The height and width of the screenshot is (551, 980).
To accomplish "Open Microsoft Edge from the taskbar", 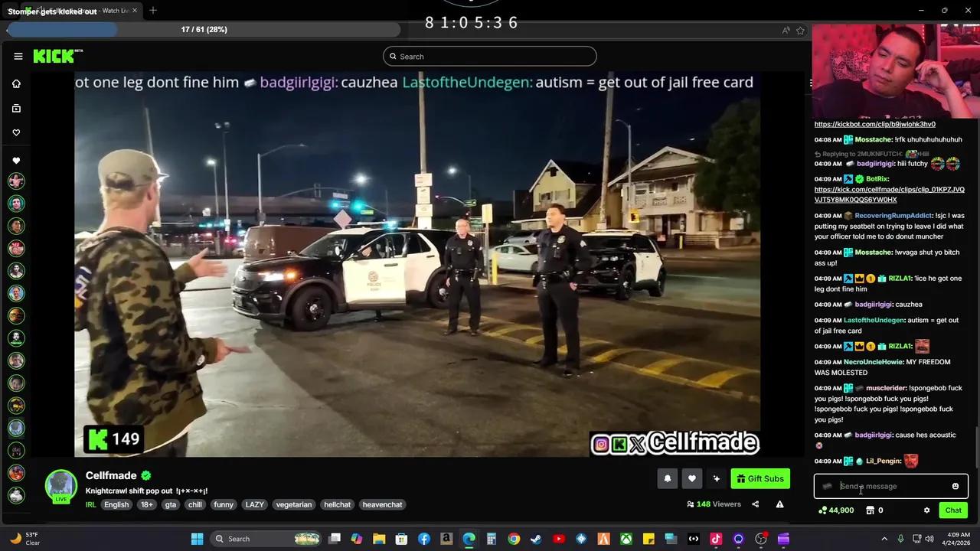I will (469, 539).
